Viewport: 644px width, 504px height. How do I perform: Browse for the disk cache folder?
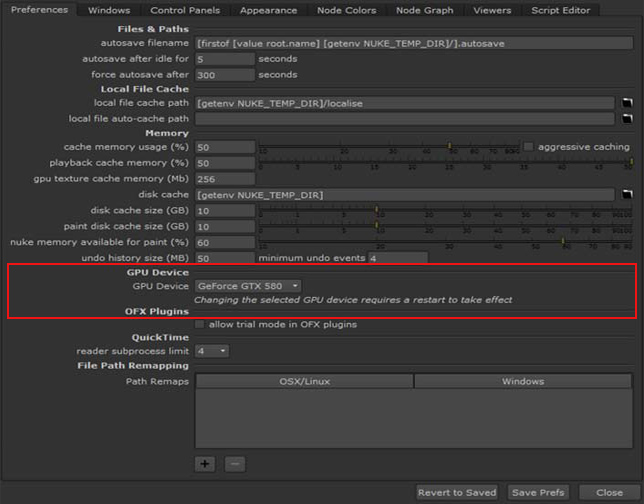[627, 194]
